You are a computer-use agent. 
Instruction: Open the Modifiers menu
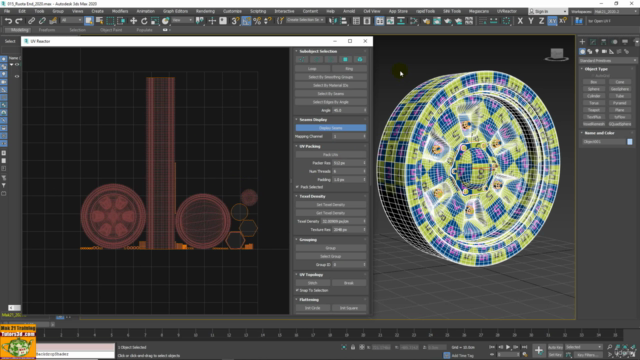120,11
